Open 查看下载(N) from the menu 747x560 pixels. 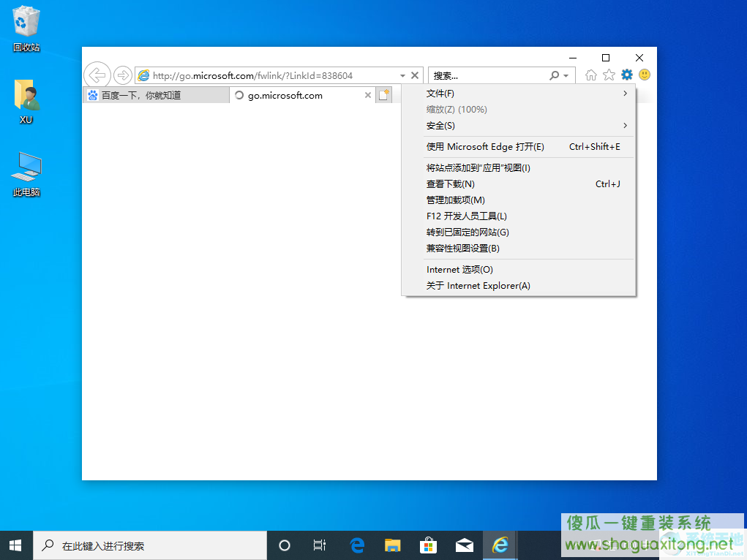tap(519, 183)
